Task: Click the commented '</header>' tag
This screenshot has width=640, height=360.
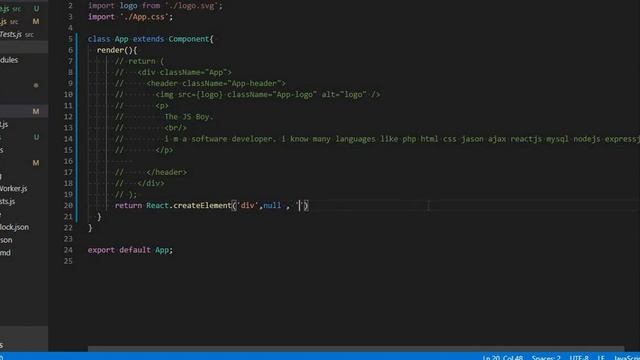Action: (x=167, y=172)
